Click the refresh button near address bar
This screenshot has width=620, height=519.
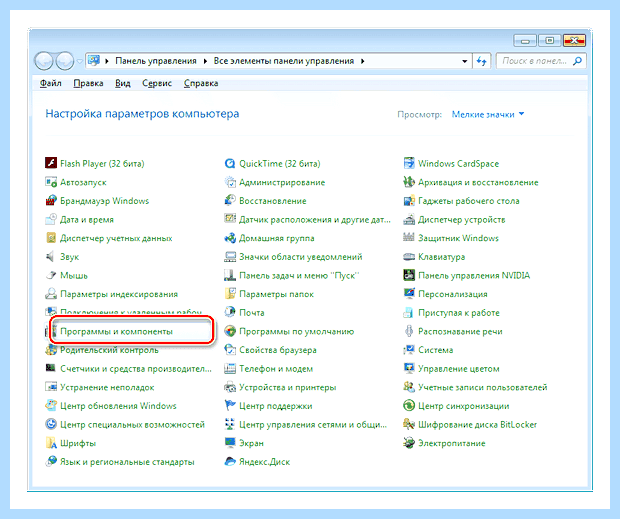click(482, 61)
